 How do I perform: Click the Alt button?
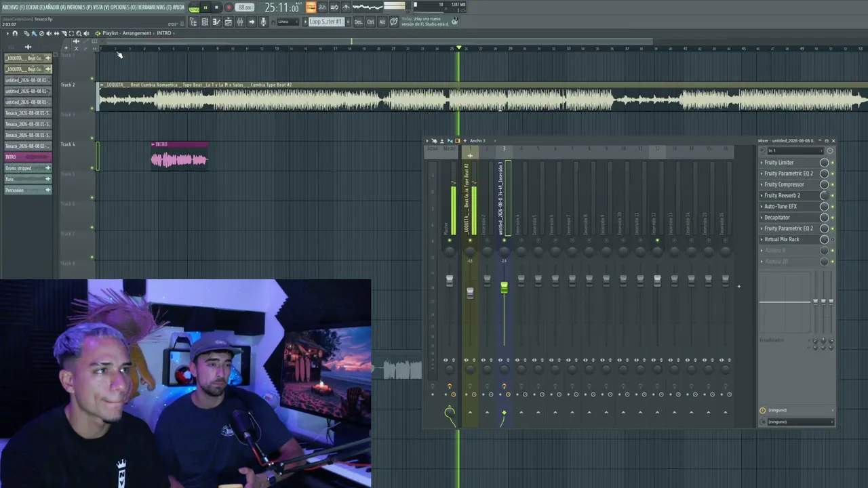click(382, 22)
